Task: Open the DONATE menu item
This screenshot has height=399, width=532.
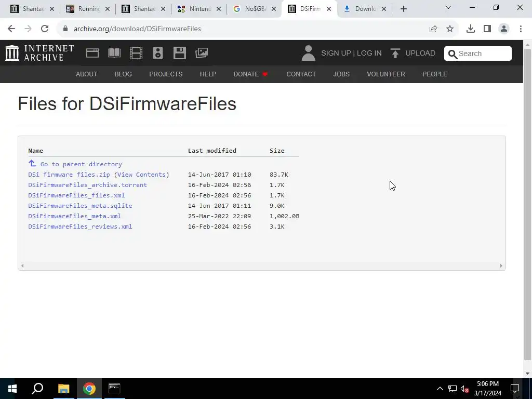Action: tap(251, 74)
